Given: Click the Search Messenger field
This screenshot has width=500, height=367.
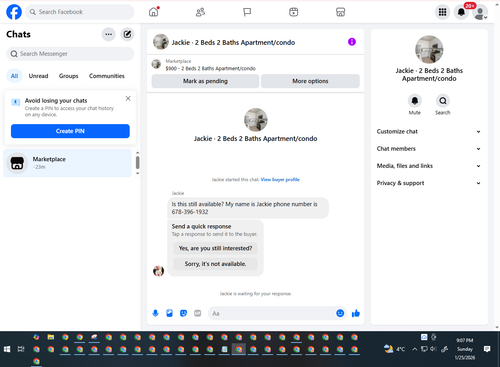Looking at the screenshot, I should point(70,54).
